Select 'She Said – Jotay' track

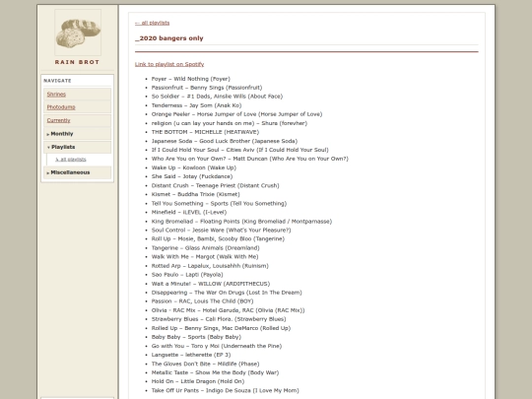[192, 176]
